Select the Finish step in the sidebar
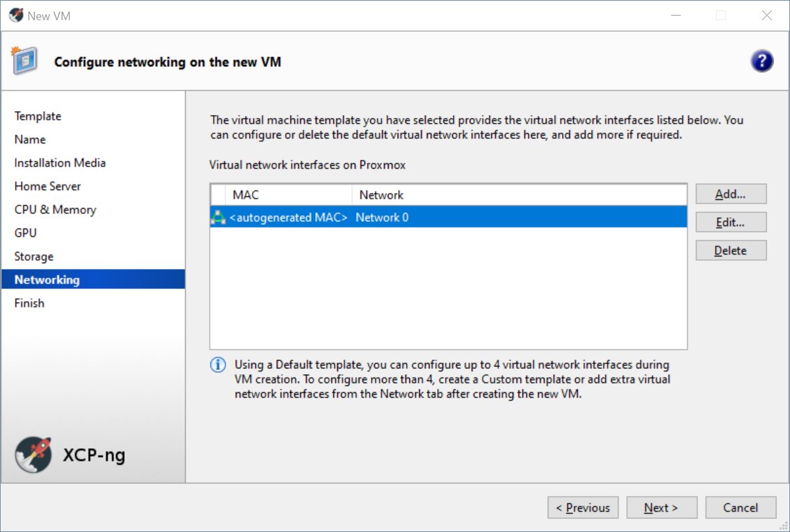This screenshot has height=532, width=790. coord(29,303)
